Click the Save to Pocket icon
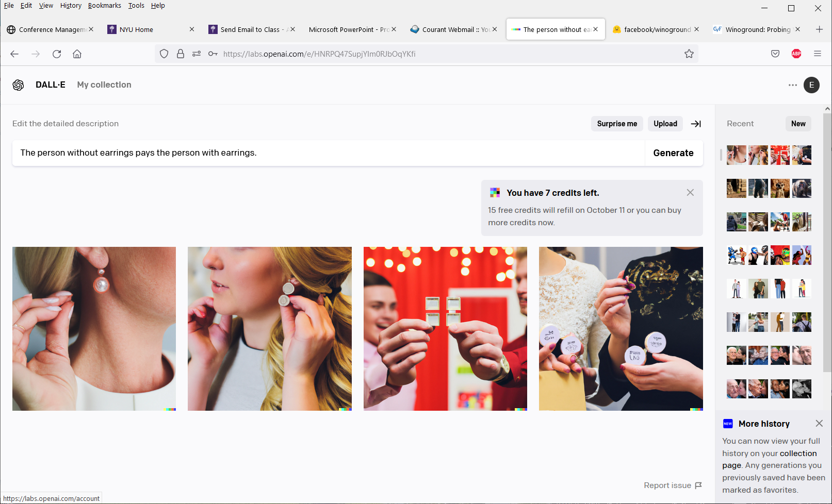832x504 pixels. tap(775, 54)
